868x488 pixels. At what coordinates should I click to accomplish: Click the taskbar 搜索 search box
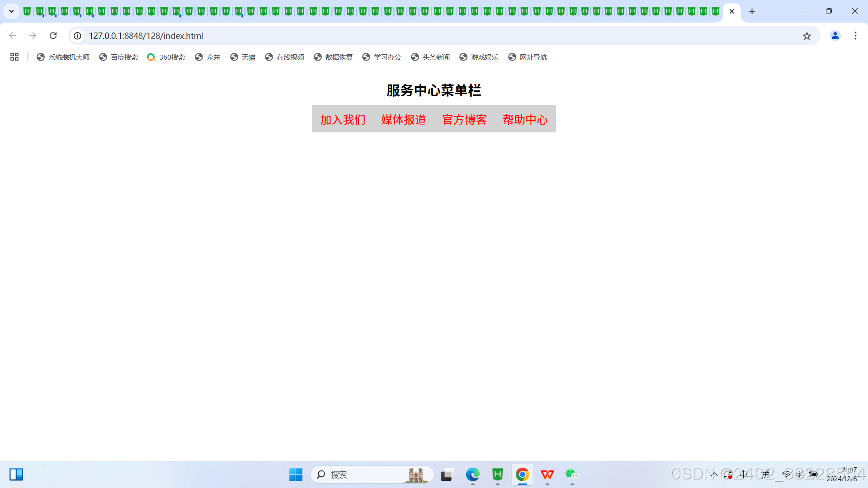tap(372, 474)
